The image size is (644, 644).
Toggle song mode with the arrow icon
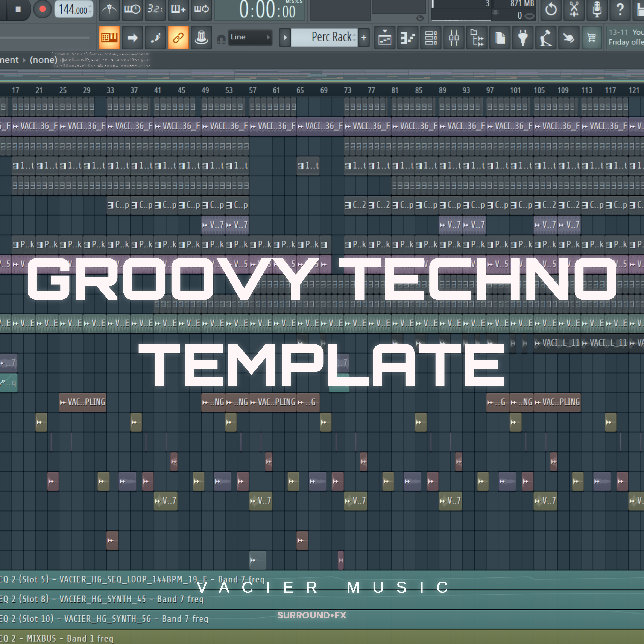(132, 37)
